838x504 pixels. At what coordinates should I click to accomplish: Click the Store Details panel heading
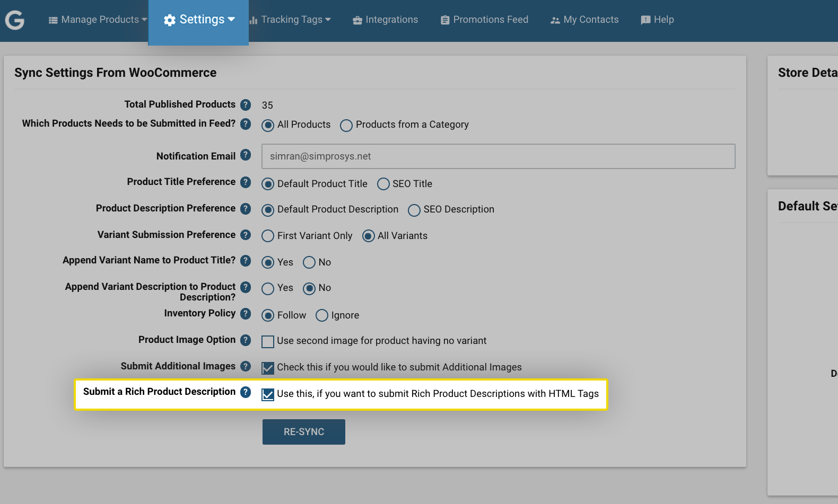click(x=808, y=73)
